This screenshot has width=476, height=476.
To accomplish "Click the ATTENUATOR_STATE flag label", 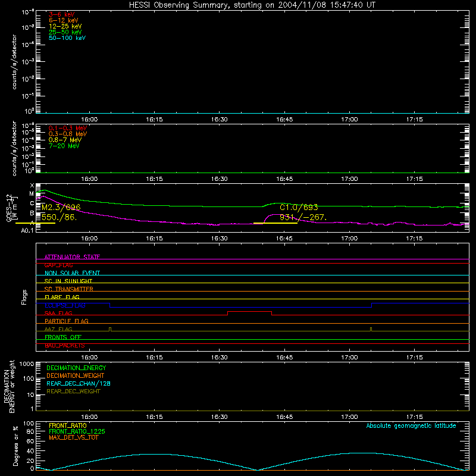I will pos(72,257).
